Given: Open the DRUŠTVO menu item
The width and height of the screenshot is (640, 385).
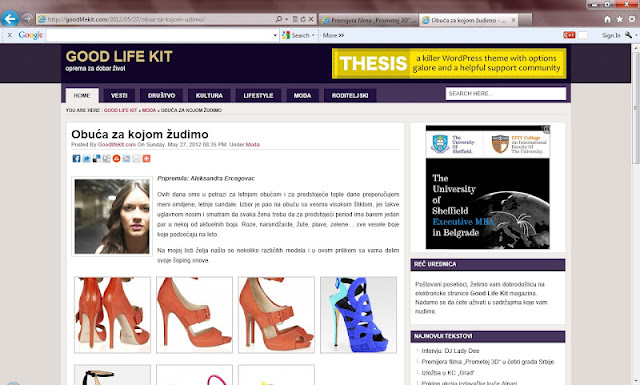Looking at the screenshot, I should pyautogui.click(x=161, y=96).
